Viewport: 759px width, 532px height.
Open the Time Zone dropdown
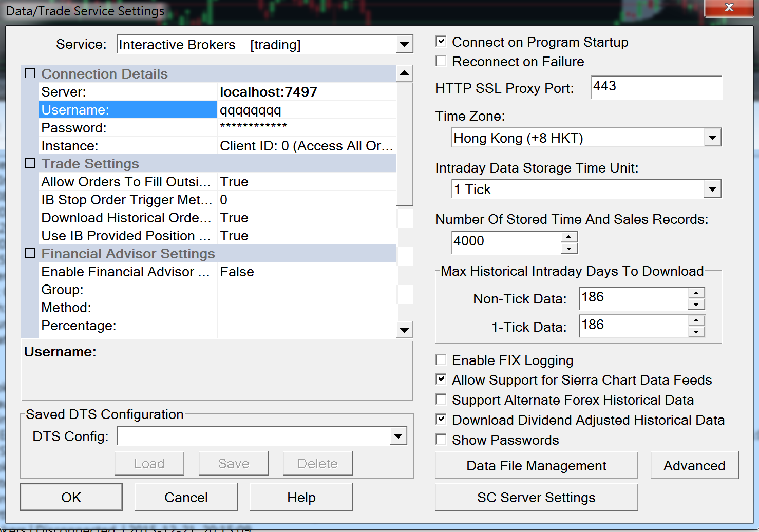pos(712,138)
